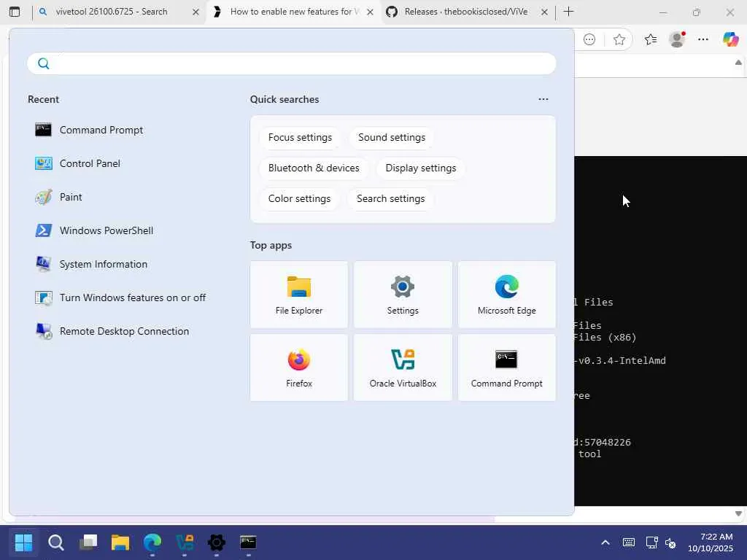Open Windows PowerShell from the Recent list
Viewport: 747px width, 560px height.
pos(94,230)
